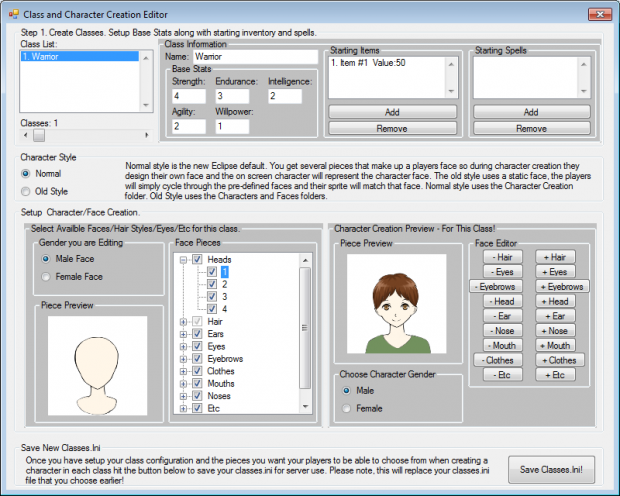Click the + Clothes button
Image resolution: width=620 pixels, height=496 pixels.
[561, 359]
